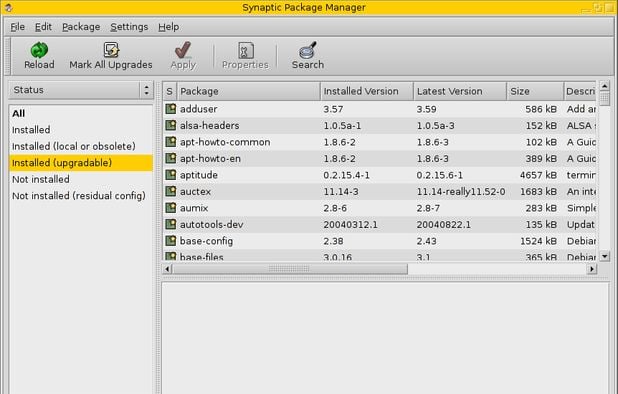The image size is (618, 394).
Task: Select Not installed (residual config) filter
Action: (x=79, y=196)
